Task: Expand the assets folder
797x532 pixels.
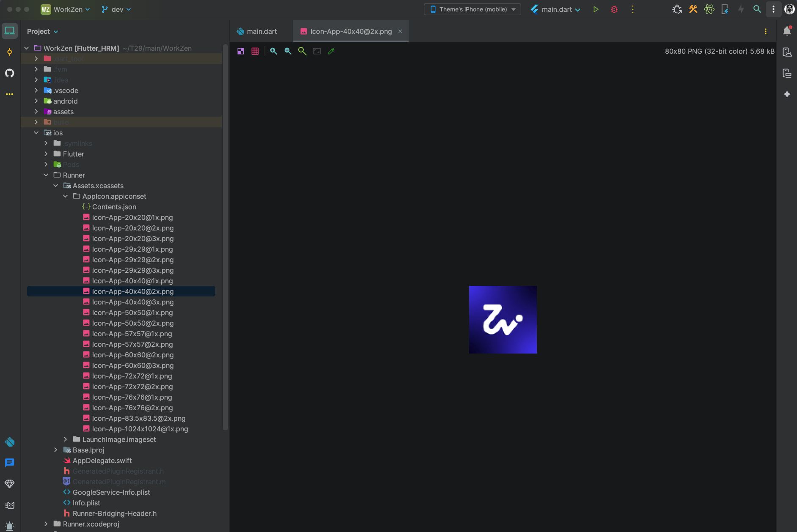Action: click(x=36, y=112)
